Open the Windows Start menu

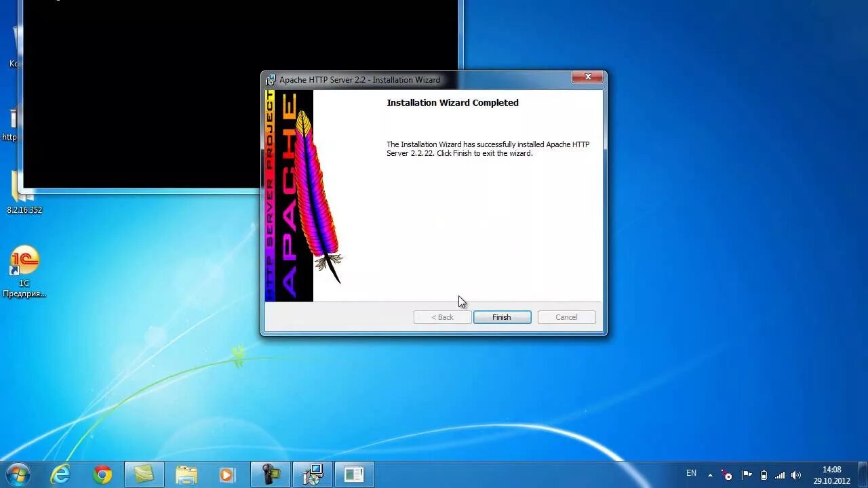pos(18,474)
